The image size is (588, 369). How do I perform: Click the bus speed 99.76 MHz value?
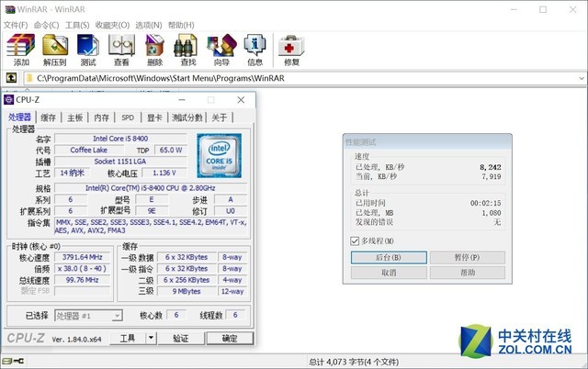coord(82,280)
